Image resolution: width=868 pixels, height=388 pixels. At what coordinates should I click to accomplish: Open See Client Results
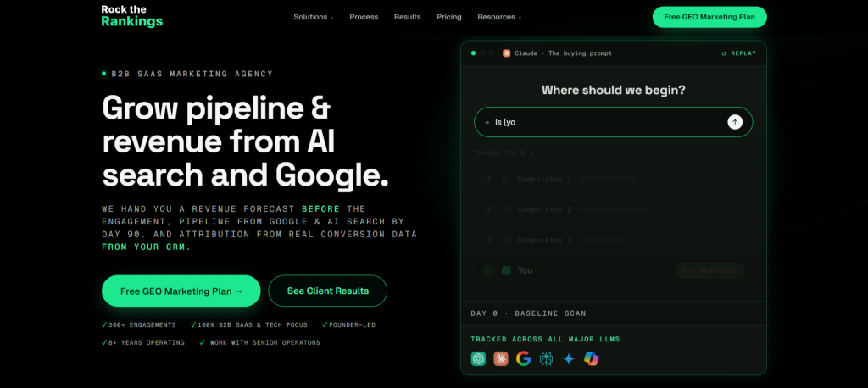(328, 291)
